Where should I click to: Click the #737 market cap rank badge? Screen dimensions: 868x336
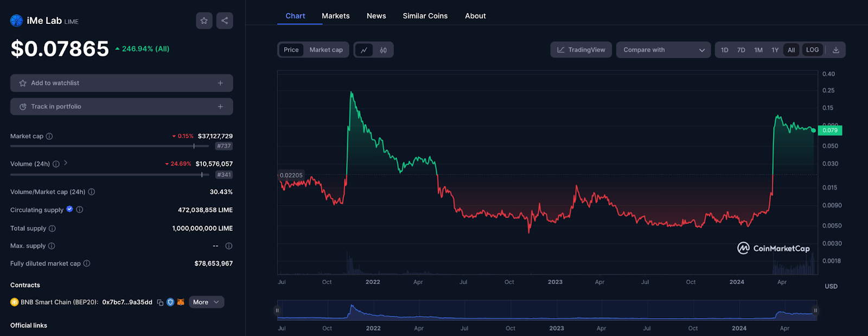point(224,146)
